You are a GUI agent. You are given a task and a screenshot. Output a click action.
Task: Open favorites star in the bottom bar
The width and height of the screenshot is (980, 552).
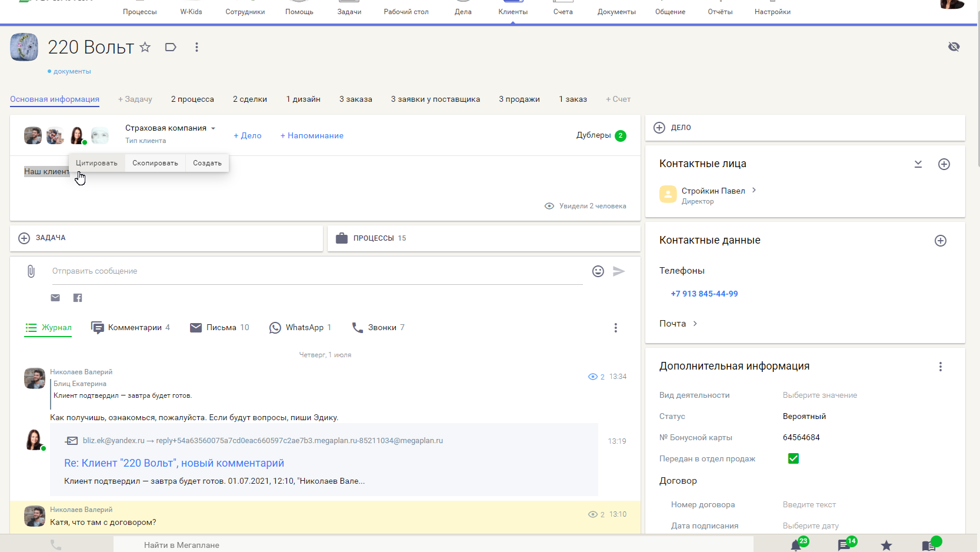coord(886,546)
